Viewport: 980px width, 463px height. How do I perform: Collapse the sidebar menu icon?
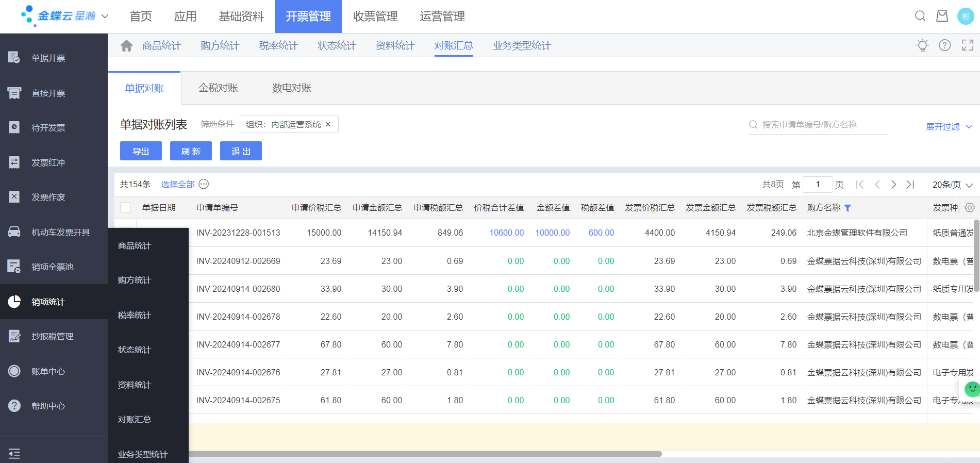coord(14,453)
